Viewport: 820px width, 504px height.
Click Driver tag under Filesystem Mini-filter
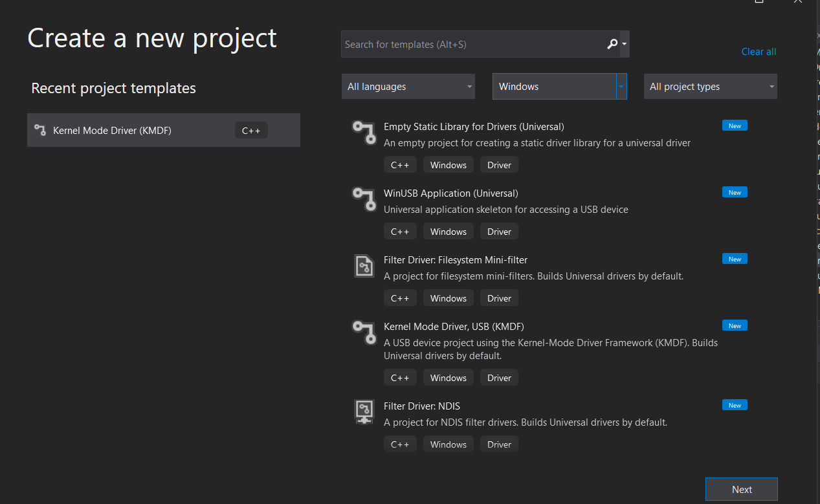pos(499,298)
